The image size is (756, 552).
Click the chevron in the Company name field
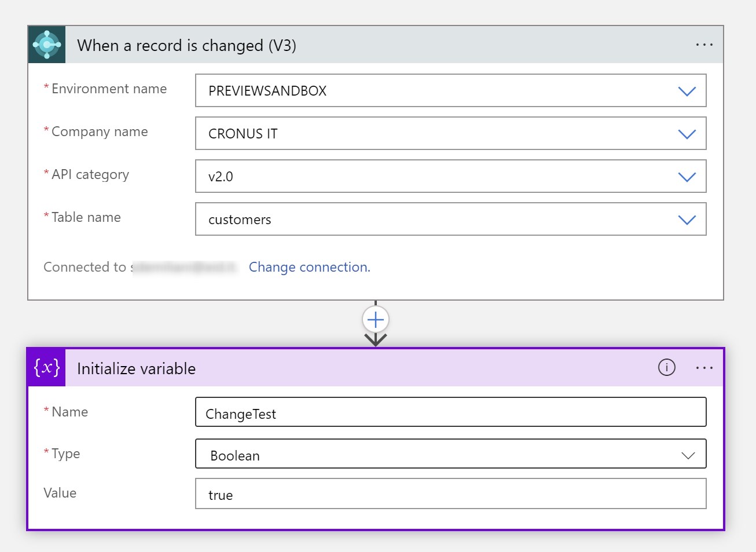pos(687,134)
